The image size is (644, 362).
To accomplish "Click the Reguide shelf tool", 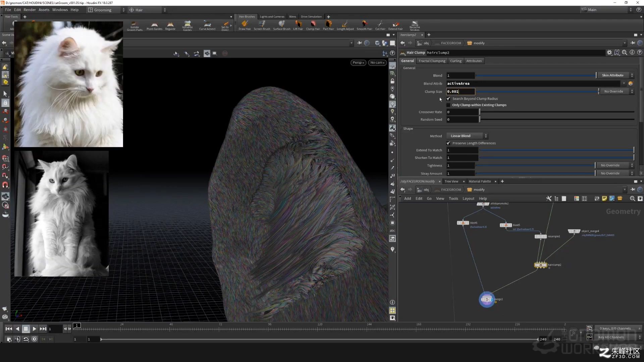I will pos(170,25).
